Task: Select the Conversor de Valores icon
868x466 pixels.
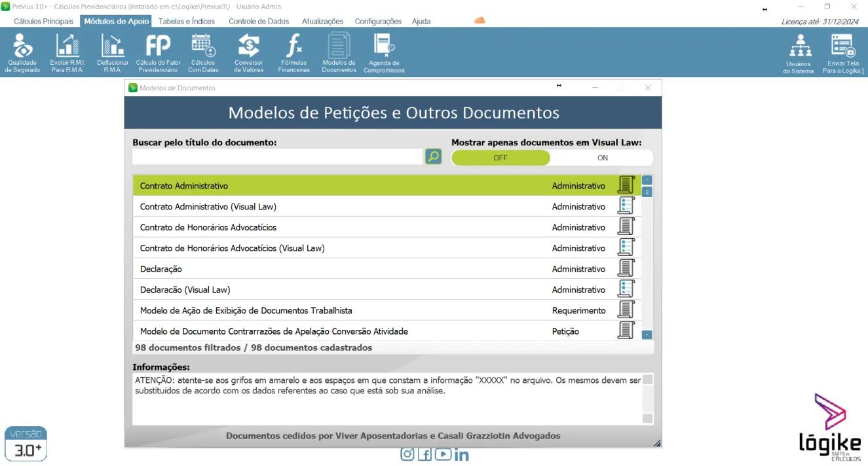Action: click(x=249, y=52)
